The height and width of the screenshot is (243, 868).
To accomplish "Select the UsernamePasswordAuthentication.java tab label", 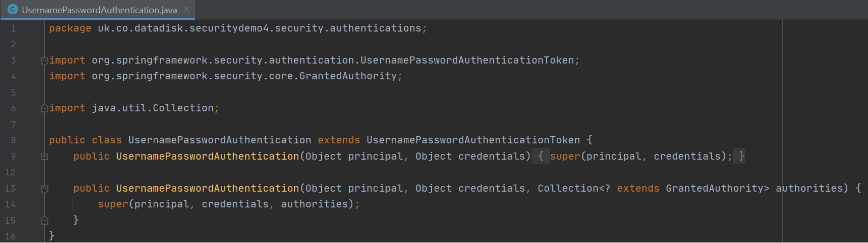I will point(99,10).
